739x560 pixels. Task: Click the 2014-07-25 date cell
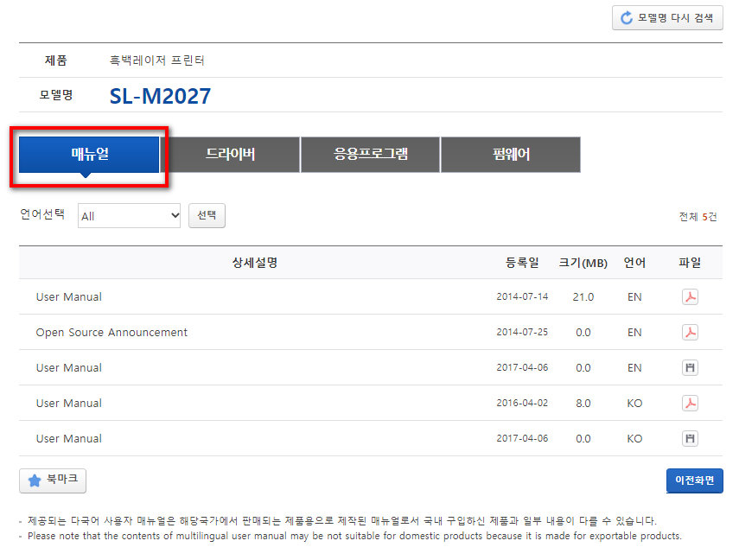tap(522, 333)
